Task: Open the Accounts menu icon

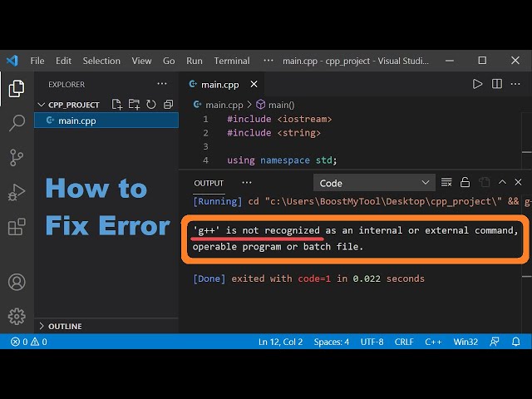Action: [x=17, y=282]
